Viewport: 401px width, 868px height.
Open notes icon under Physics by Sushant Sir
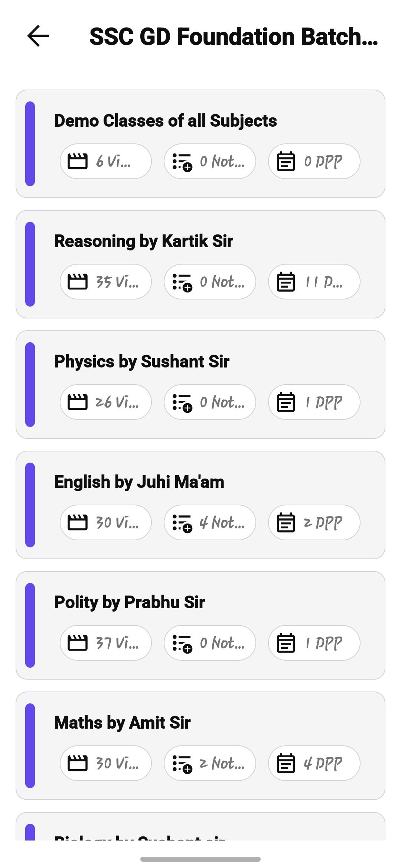182,402
